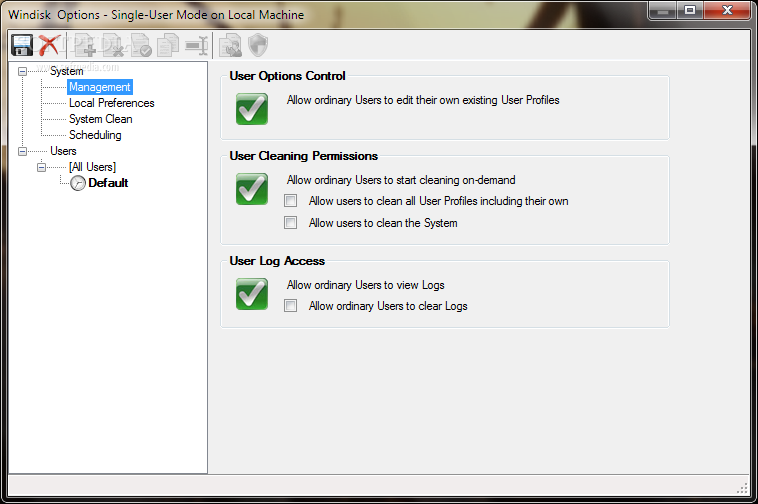This screenshot has height=504, width=758.
Task: Collapse the [All Users] tree node
Action: pos(42,167)
